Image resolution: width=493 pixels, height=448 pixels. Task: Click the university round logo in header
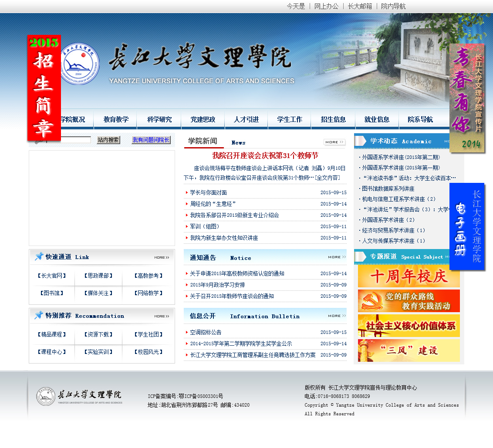pyautogui.click(x=80, y=64)
